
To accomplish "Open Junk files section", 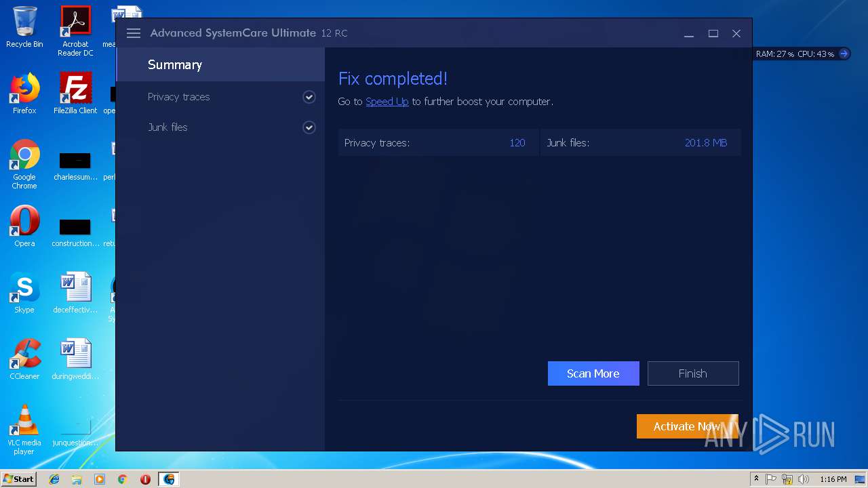I will [220, 127].
